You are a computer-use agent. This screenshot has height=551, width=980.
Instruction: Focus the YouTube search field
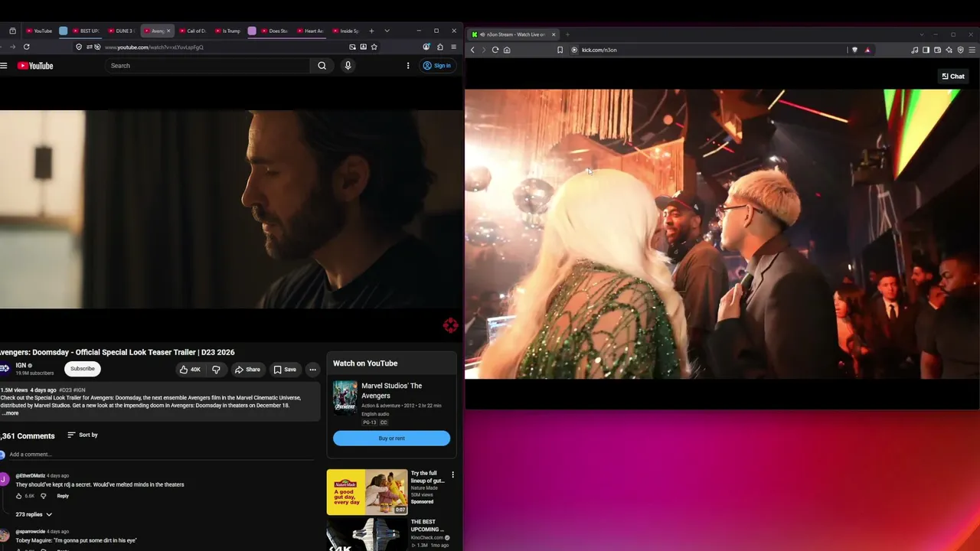point(208,66)
